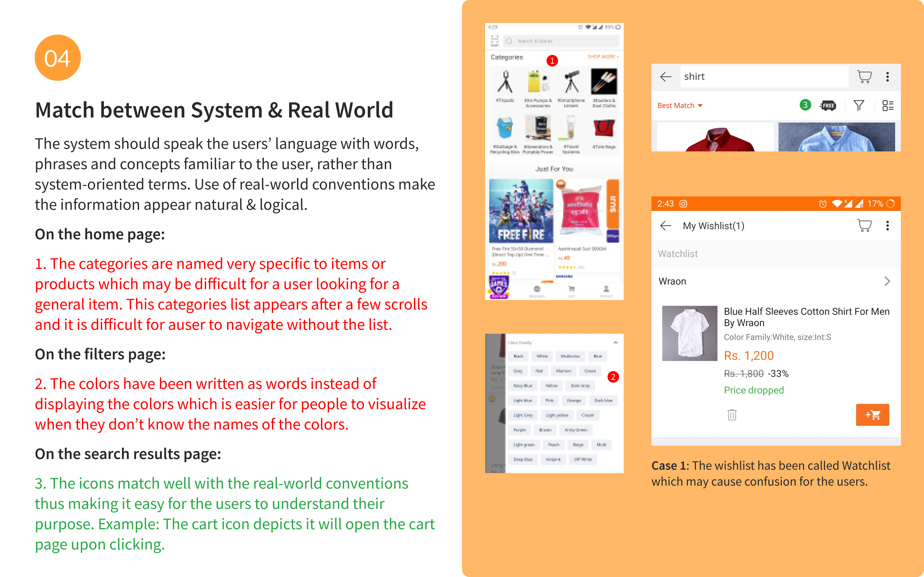Open the funnel filter icon
The width and height of the screenshot is (924, 577).
pos(859,105)
